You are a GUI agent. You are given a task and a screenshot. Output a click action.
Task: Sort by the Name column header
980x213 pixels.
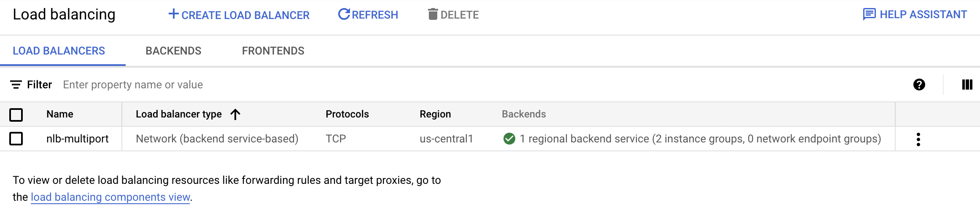click(60, 114)
